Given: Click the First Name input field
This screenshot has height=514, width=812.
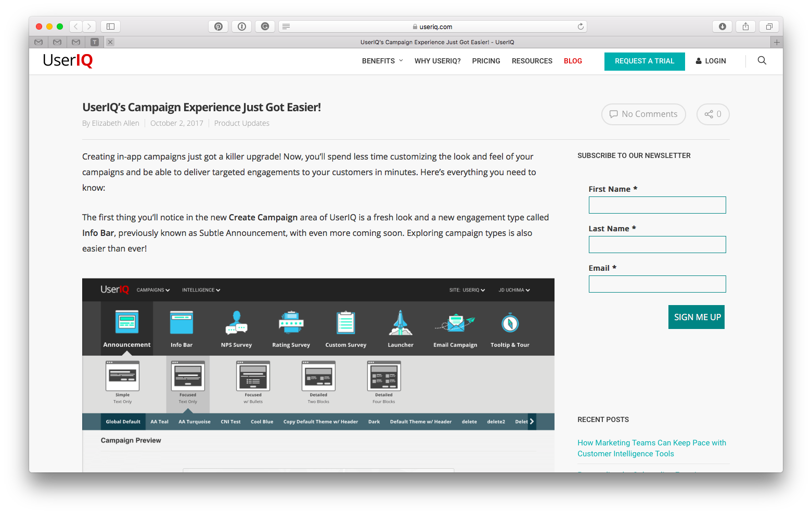Looking at the screenshot, I should (657, 205).
